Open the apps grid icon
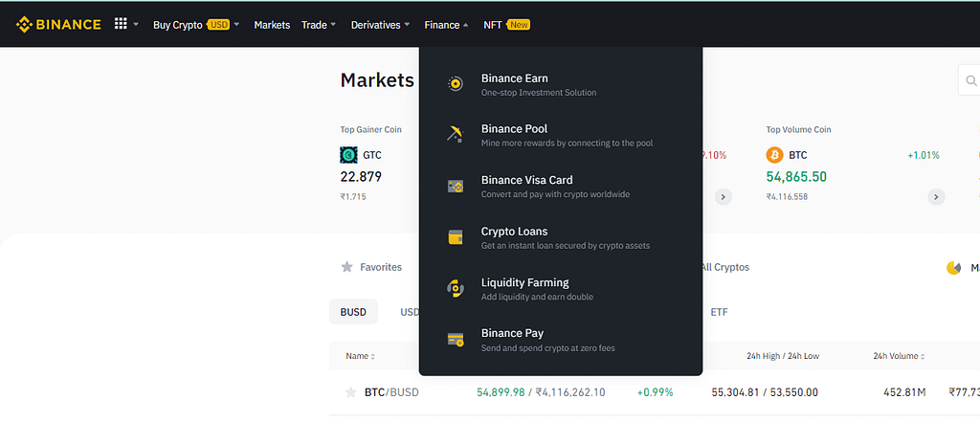Viewport: 980px width, 422px height. pyautogui.click(x=121, y=24)
